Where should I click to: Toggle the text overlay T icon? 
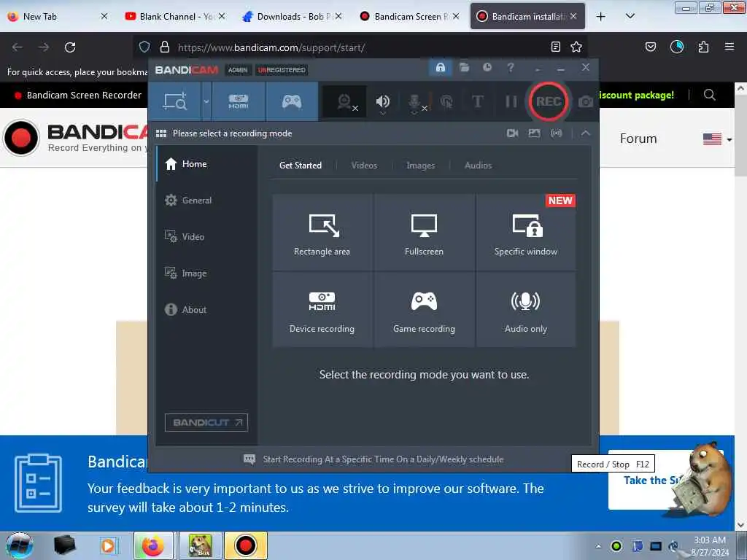pyautogui.click(x=477, y=101)
